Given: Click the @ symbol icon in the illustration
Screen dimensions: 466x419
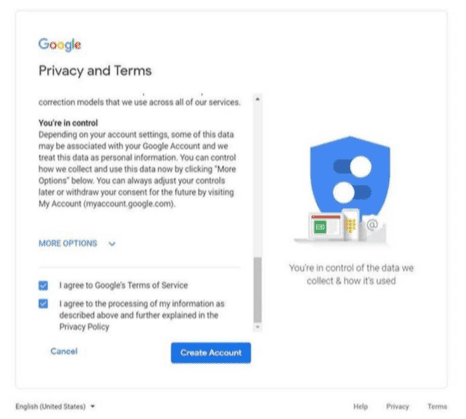Looking at the screenshot, I should click(372, 225).
